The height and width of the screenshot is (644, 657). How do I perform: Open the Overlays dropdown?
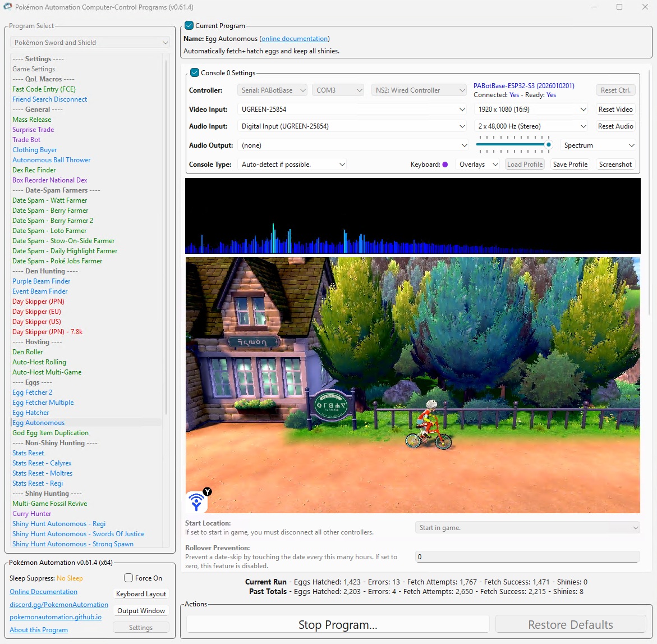(477, 164)
